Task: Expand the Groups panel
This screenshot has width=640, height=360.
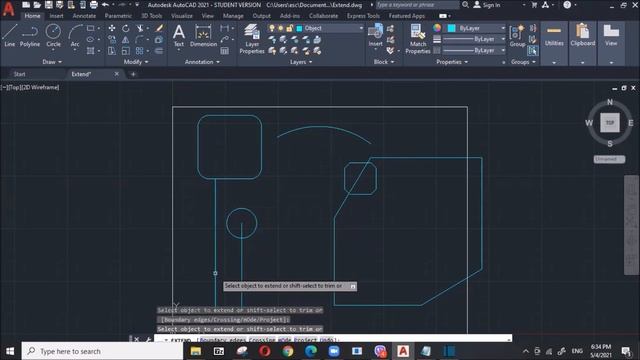Action: coord(523,62)
